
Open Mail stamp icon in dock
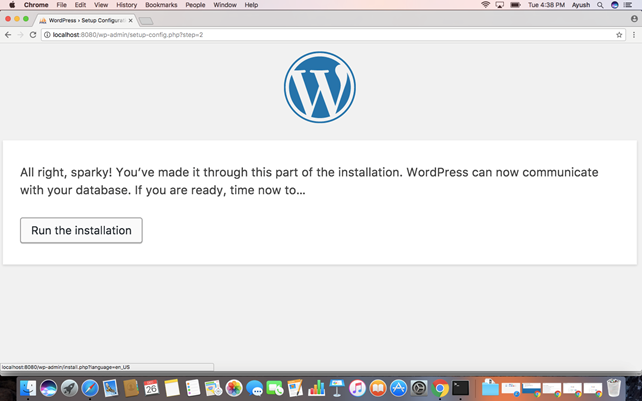110,388
